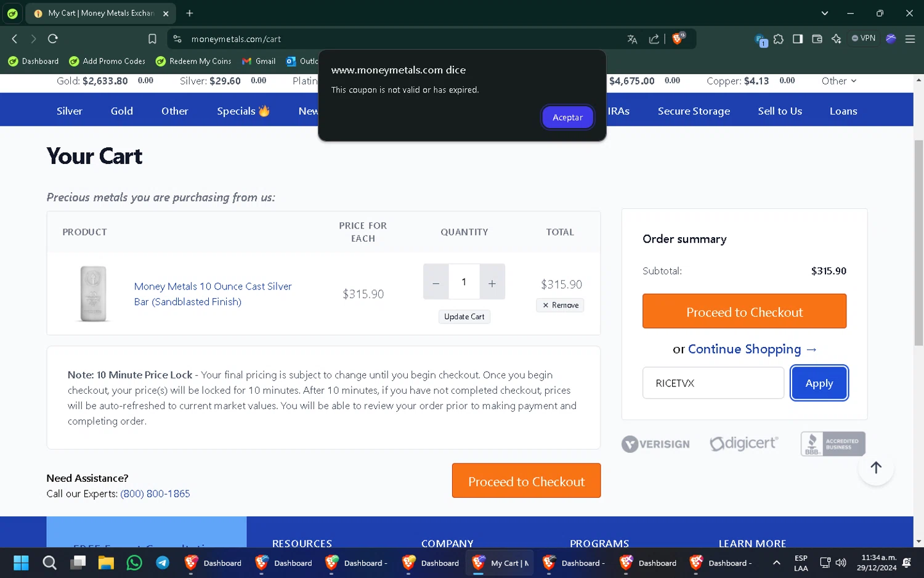Open the Sell to Us menu item

[x=780, y=111]
